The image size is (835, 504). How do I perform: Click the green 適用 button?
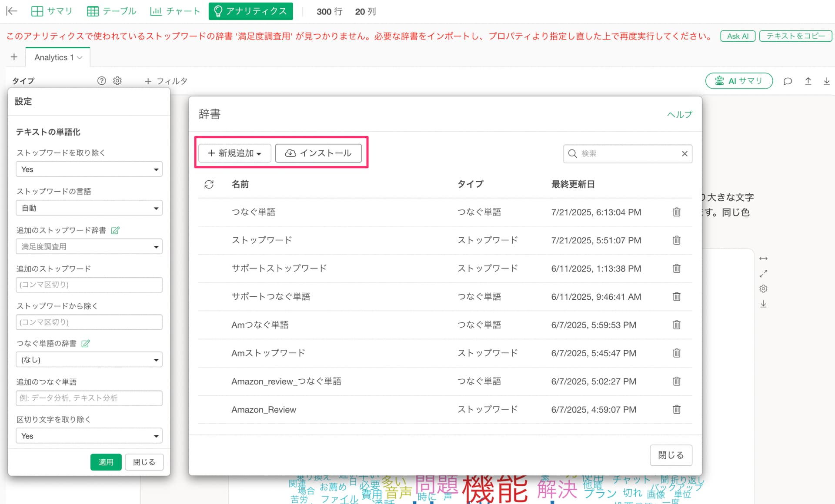(x=106, y=462)
